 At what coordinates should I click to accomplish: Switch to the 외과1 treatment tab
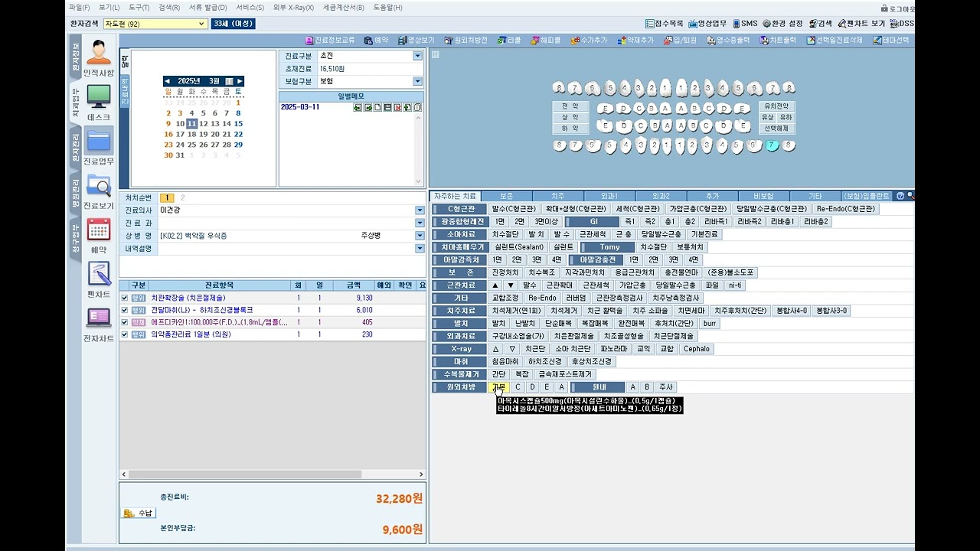point(609,196)
